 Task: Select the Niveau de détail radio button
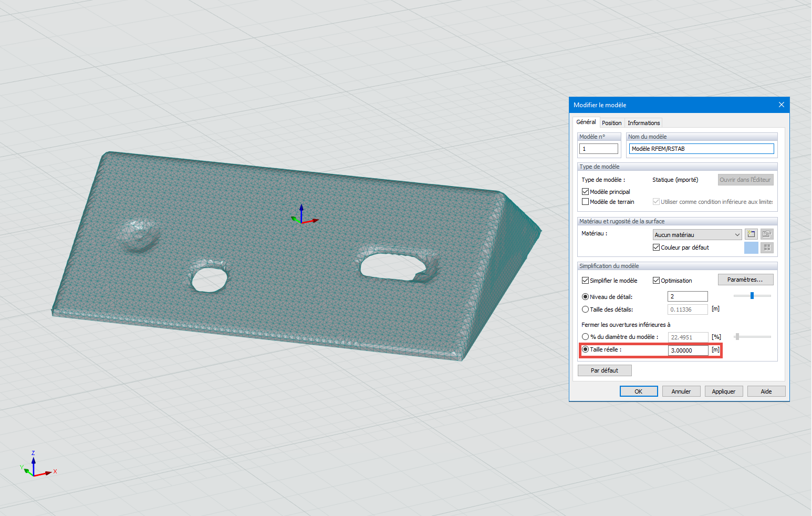tap(585, 297)
